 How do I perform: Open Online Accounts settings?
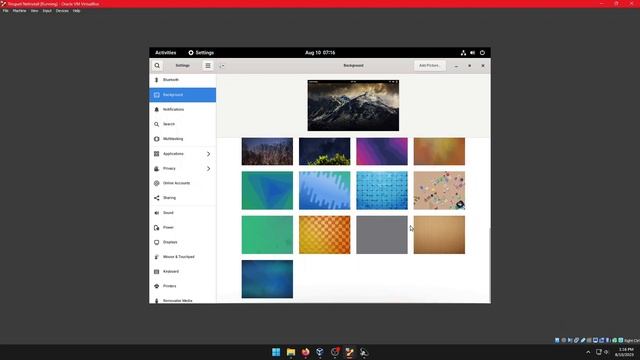pos(182,183)
